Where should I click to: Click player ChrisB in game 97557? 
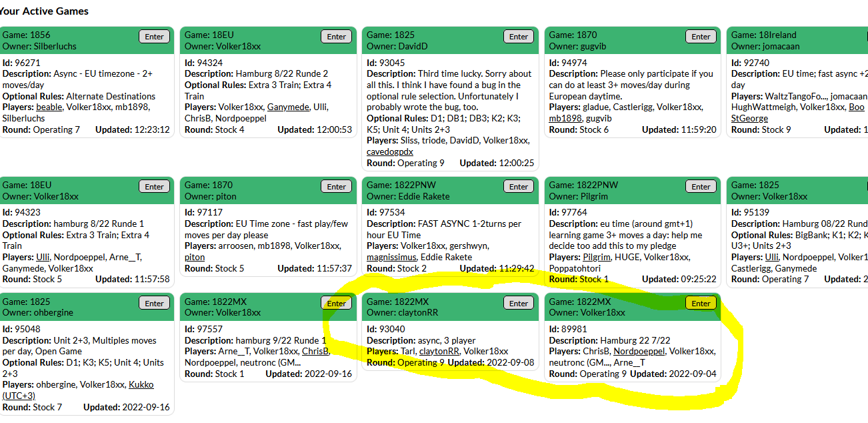tap(315, 352)
